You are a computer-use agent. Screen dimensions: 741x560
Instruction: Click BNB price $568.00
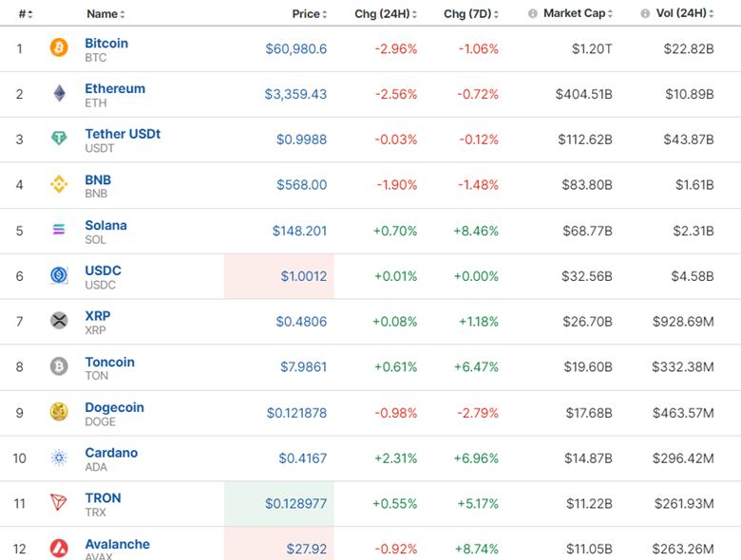pyautogui.click(x=301, y=185)
